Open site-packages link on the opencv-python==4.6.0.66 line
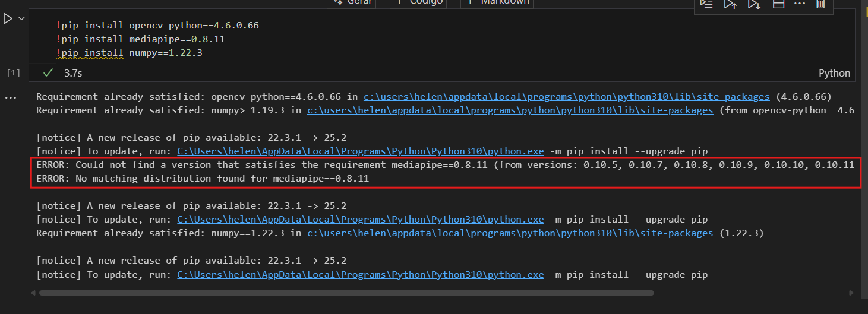Image resolution: width=868 pixels, height=314 pixels. 567,96
